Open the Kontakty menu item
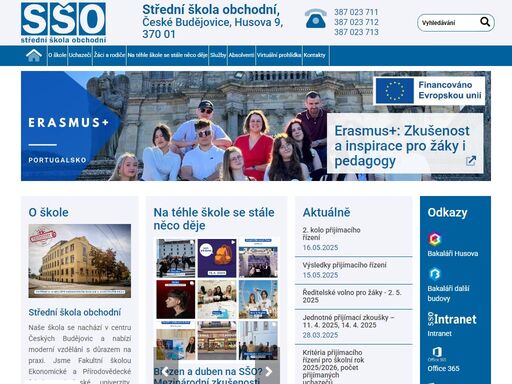The width and height of the screenshot is (512, 384). coord(314,55)
